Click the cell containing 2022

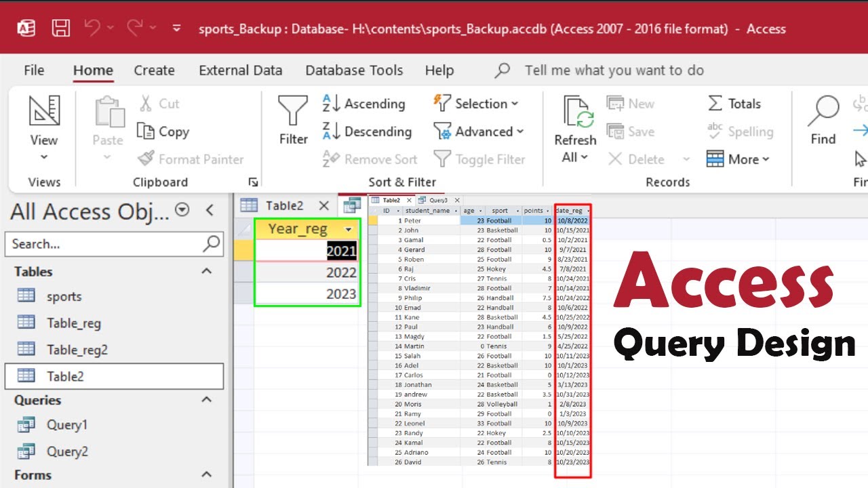click(307, 272)
